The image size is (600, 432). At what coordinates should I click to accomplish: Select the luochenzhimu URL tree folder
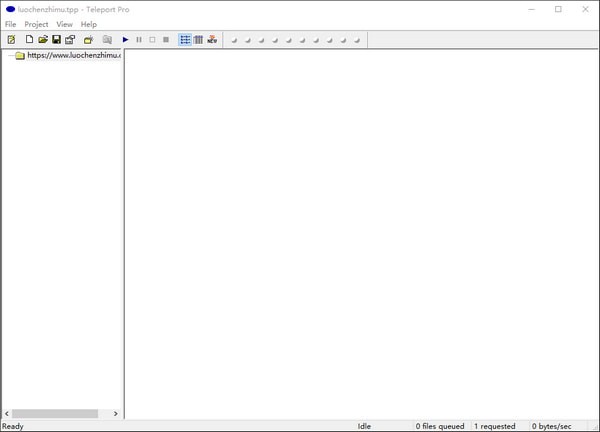pos(72,55)
